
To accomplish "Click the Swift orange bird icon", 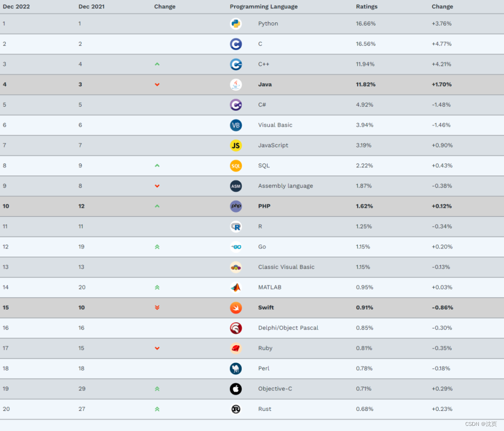I will (x=236, y=308).
